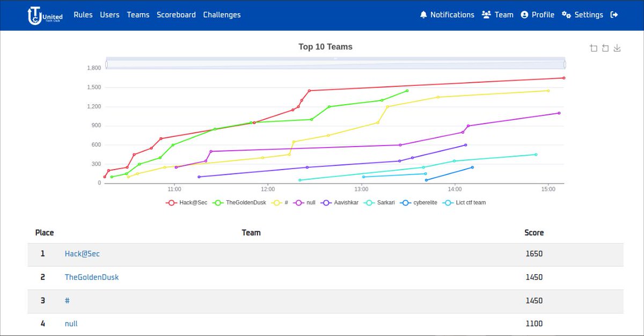Image resolution: width=644 pixels, height=336 pixels.
Task: Click the Settings gears icon
Action: tap(566, 15)
